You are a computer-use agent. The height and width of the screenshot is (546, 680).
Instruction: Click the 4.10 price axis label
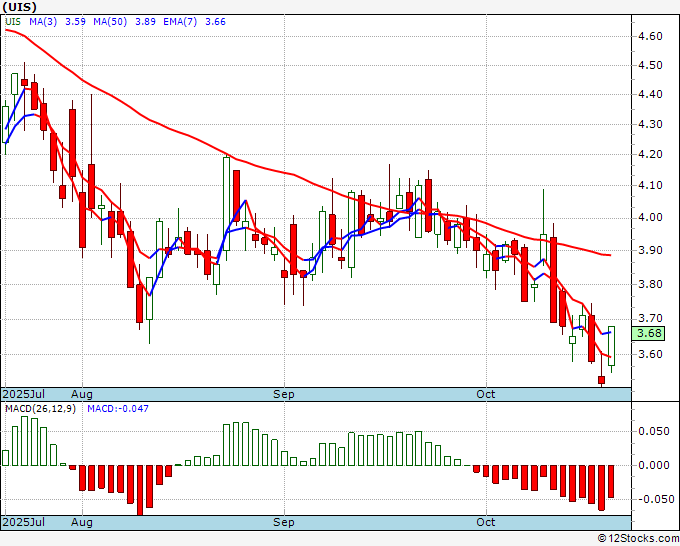651,186
